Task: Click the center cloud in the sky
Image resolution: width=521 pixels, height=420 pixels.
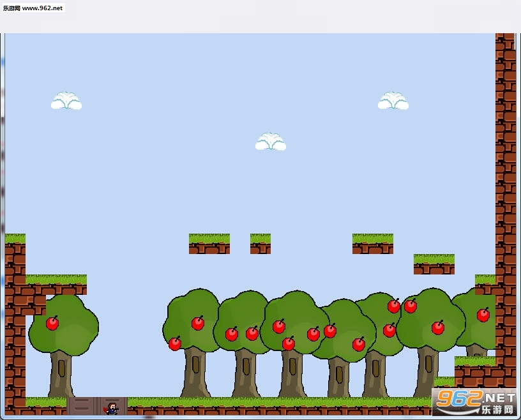Action: click(271, 142)
